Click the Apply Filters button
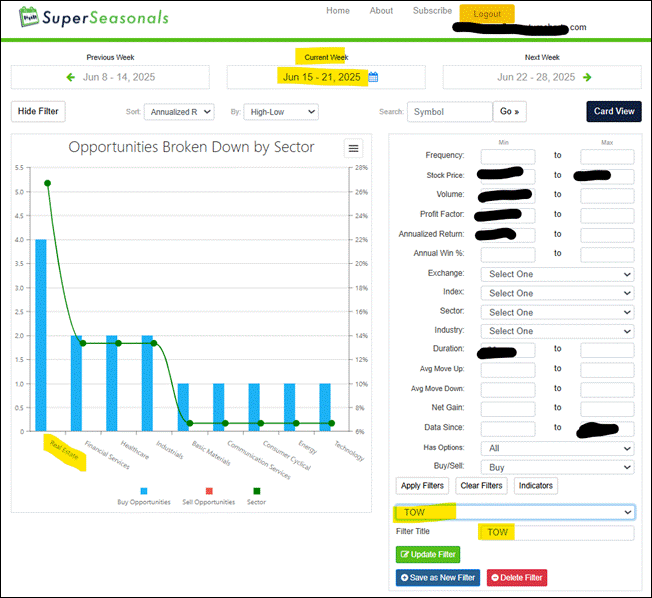Viewport: 652px width, 598px height. point(422,486)
